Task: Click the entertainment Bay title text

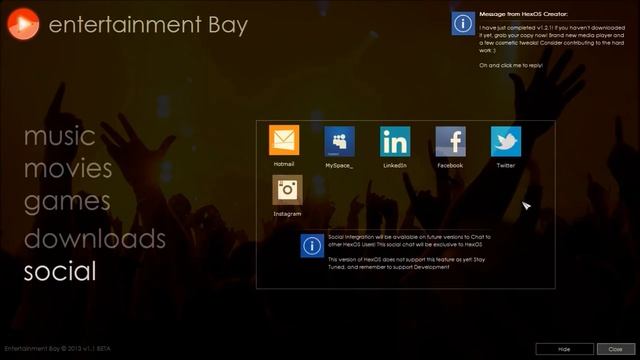Action: tap(148, 24)
